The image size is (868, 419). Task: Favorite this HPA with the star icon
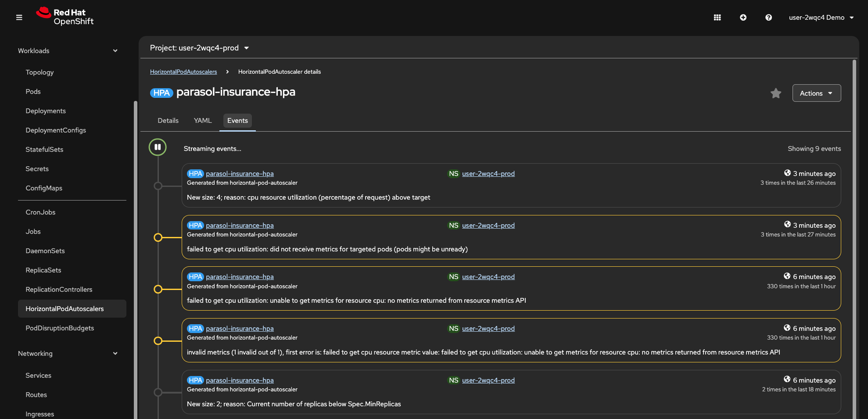(x=775, y=93)
